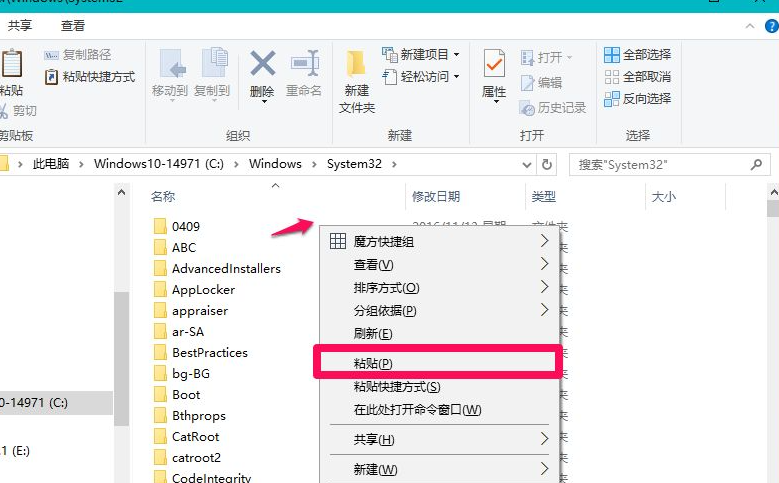Open address bar history dropdown arrow
Screen dimensions: 779x483
tap(527, 164)
